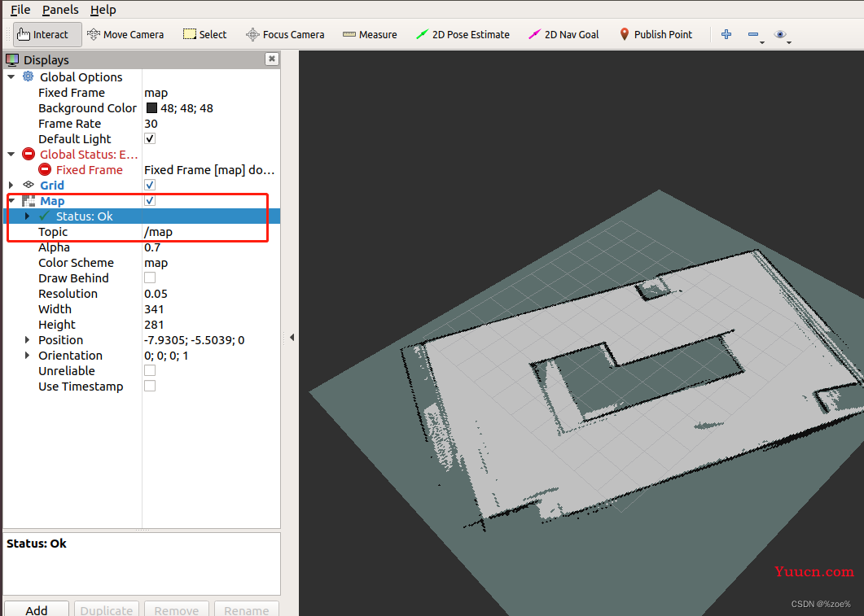
Task: Click the Displays panel title
Action: point(46,59)
